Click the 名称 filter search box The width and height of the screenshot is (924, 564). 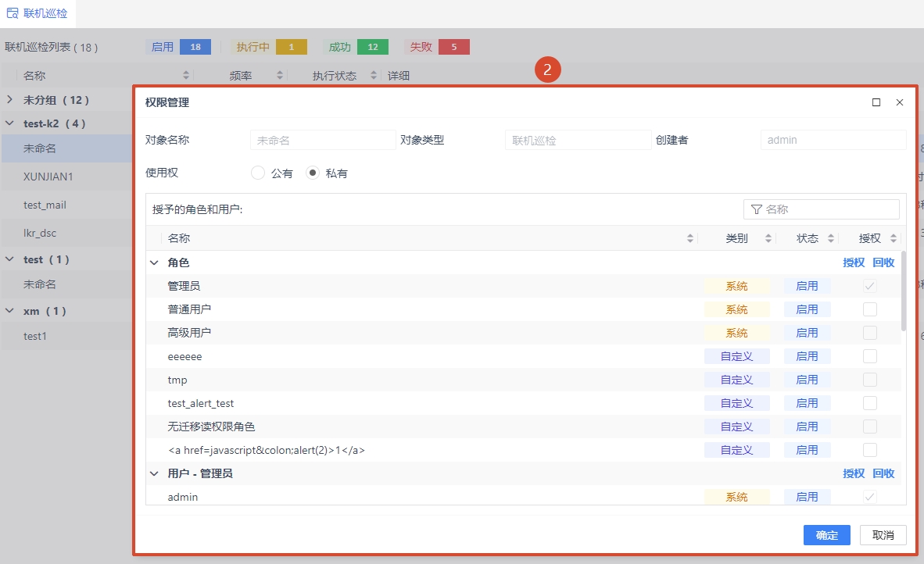pyautogui.click(x=822, y=209)
